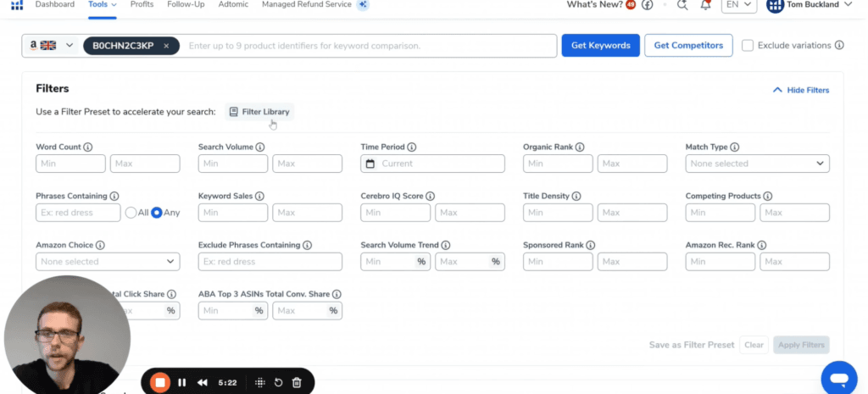Open the Amazon marketplace country dropdown
Viewport: 868px width, 394px height.
[x=52, y=46]
